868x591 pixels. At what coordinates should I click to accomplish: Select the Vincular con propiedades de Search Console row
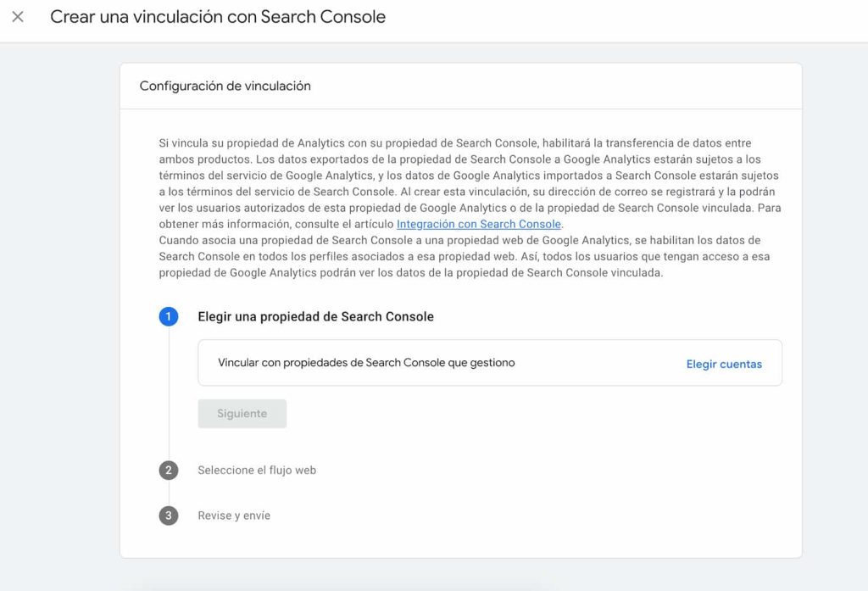point(366,363)
